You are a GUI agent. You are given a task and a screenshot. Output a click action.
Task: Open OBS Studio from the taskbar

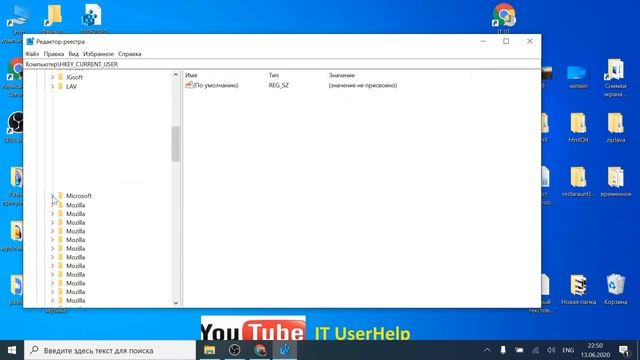tap(235, 350)
